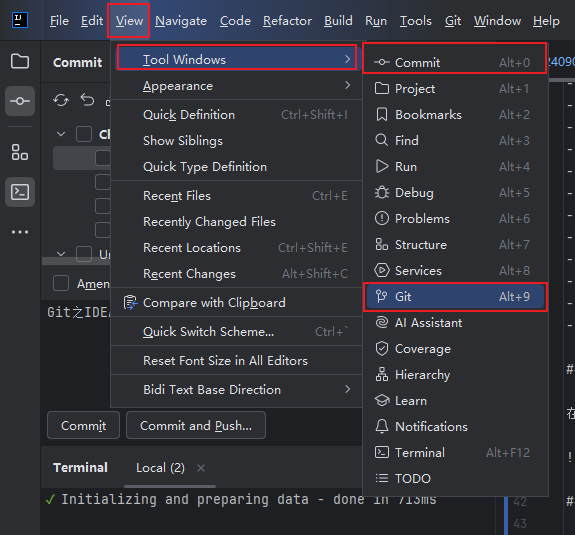The height and width of the screenshot is (535, 575).
Task: Open Structure tool window from submenu
Action: click(x=454, y=245)
